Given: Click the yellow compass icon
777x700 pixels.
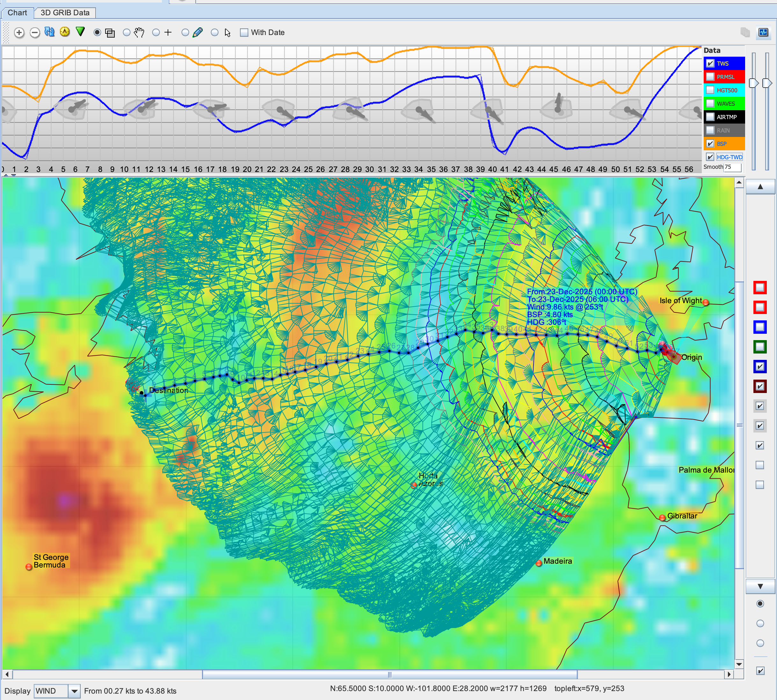Looking at the screenshot, I should 65,32.
